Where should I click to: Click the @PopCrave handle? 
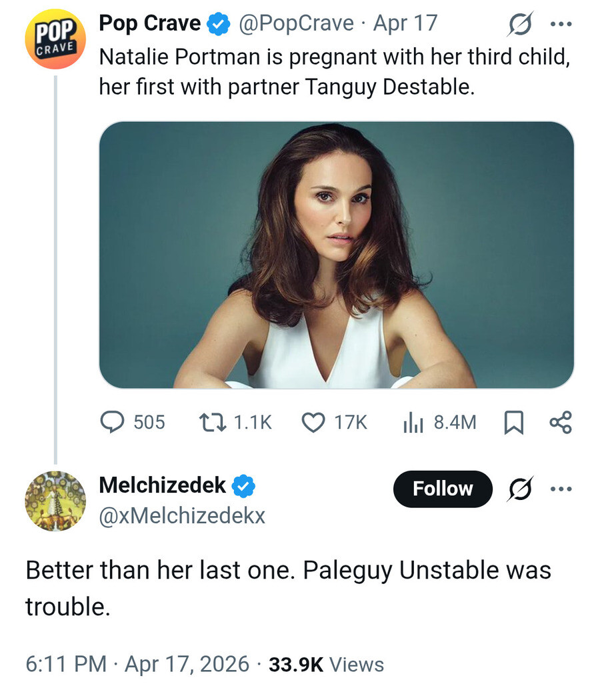coord(296,23)
